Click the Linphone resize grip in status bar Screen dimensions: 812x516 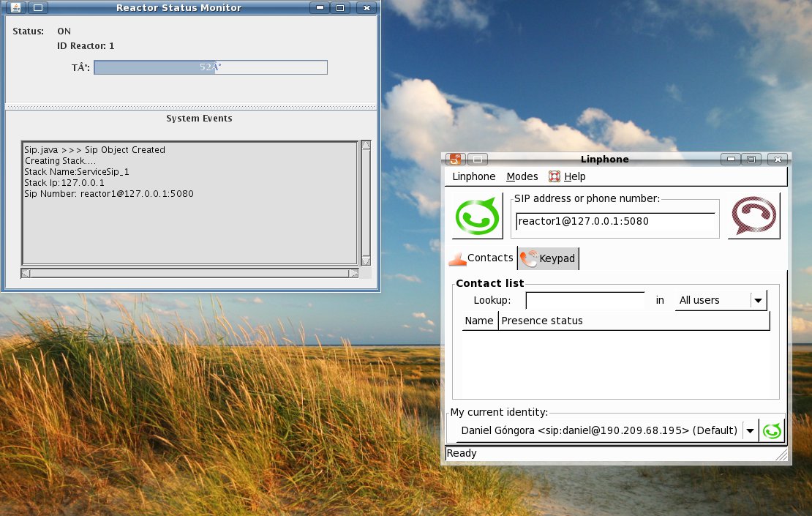click(781, 455)
